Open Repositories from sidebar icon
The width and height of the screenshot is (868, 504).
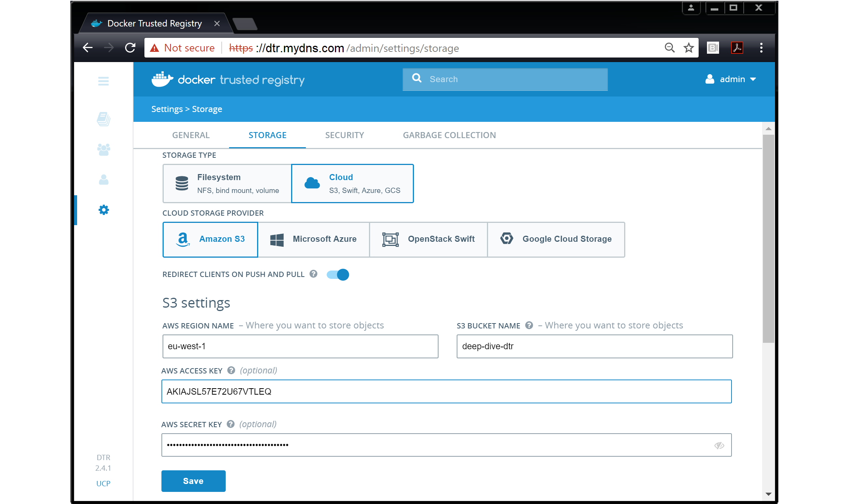pos(104,119)
